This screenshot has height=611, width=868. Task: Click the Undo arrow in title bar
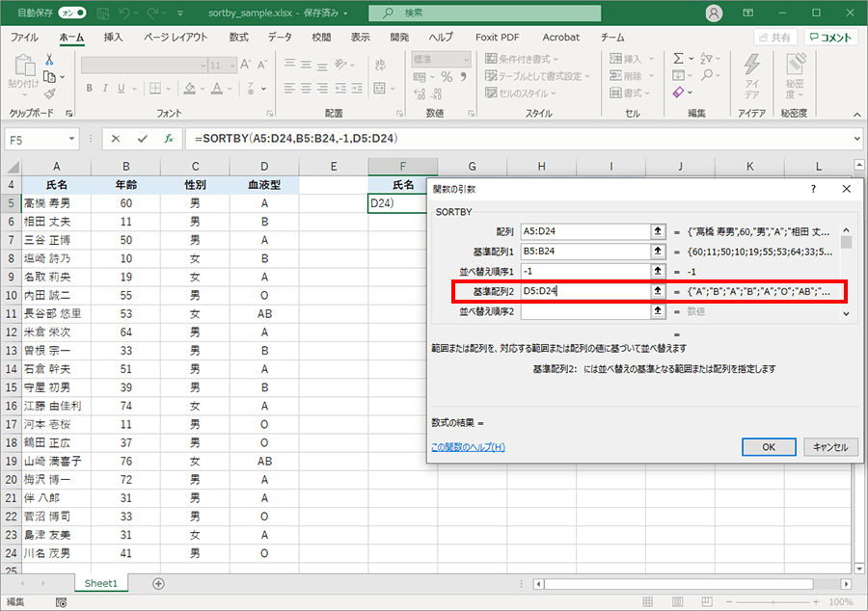[124, 13]
